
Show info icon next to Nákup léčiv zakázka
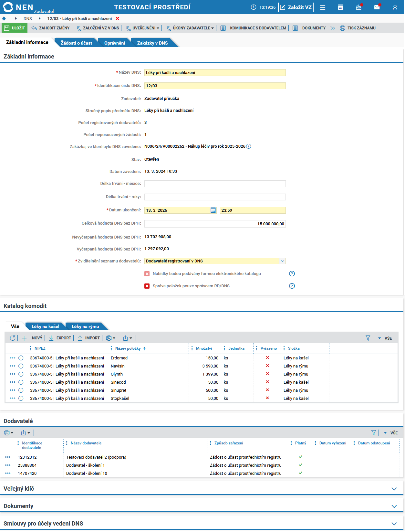pos(249,146)
